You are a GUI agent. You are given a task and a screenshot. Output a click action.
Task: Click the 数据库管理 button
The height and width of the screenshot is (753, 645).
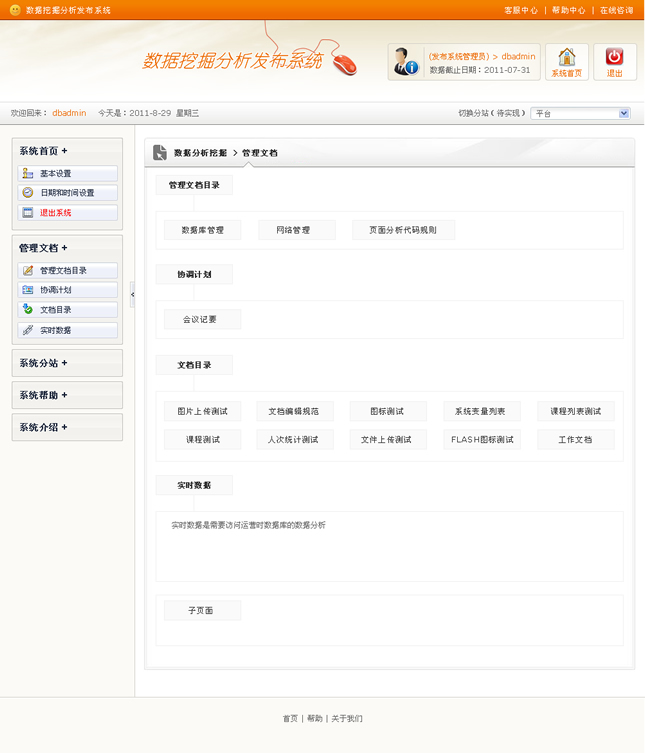202,230
